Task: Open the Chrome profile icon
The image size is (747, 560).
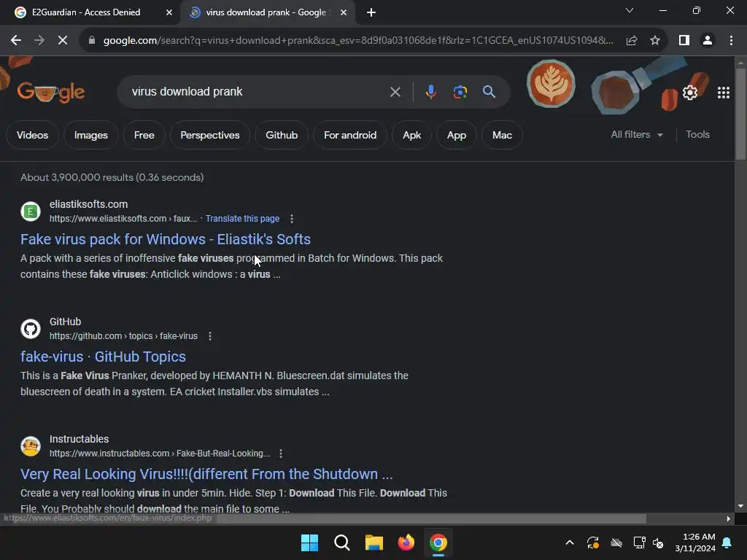Action: click(x=708, y=41)
